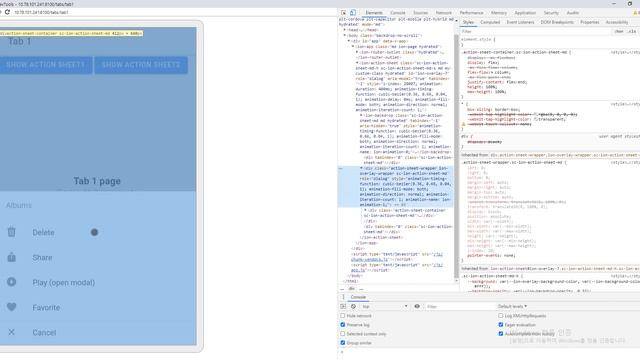Image resolution: width=640 pixels, height=360 pixels.
Task: Uncheck the Preserve log checkbox
Action: (x=343, y=324)
